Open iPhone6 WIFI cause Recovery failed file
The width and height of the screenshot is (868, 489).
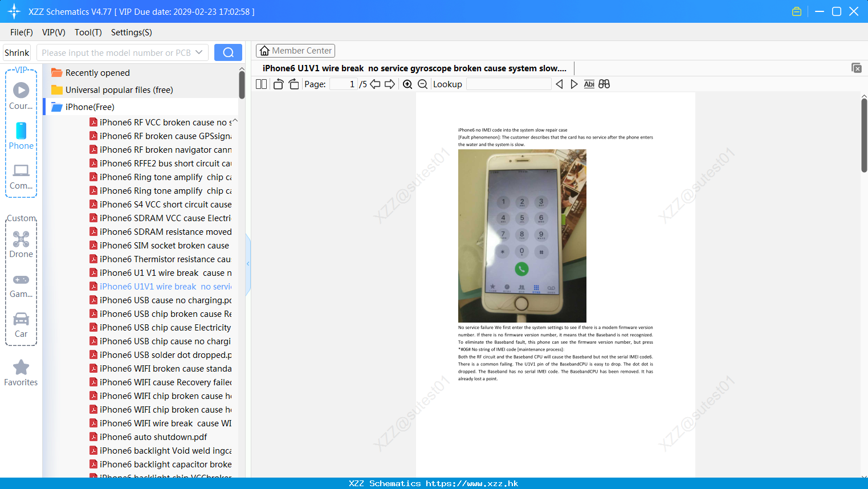pos(161,382)
